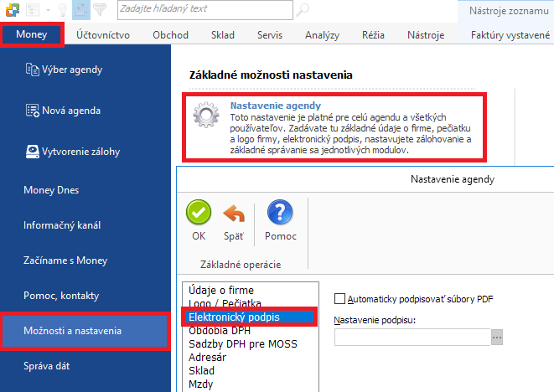554x392 pixels.
Task: Click the filter funnel icon
Action: tap(100, 9)
